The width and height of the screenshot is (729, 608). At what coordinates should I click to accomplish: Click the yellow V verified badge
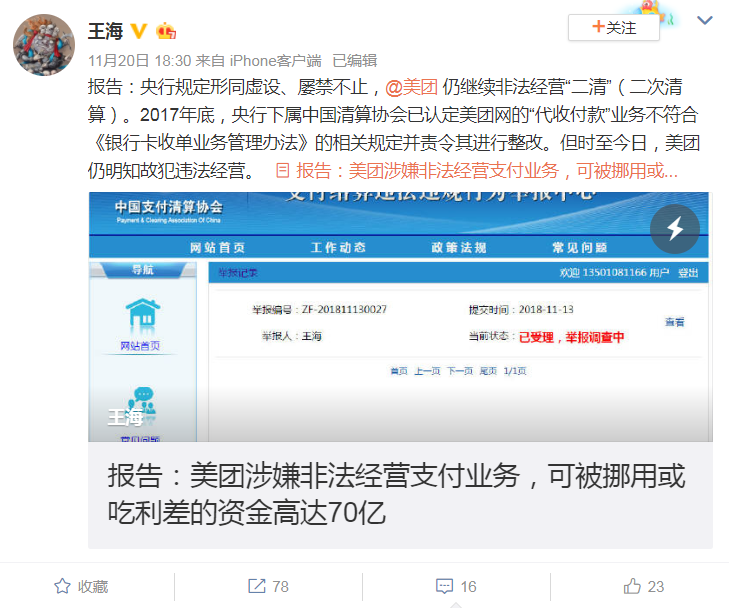(x=139, y=31)
